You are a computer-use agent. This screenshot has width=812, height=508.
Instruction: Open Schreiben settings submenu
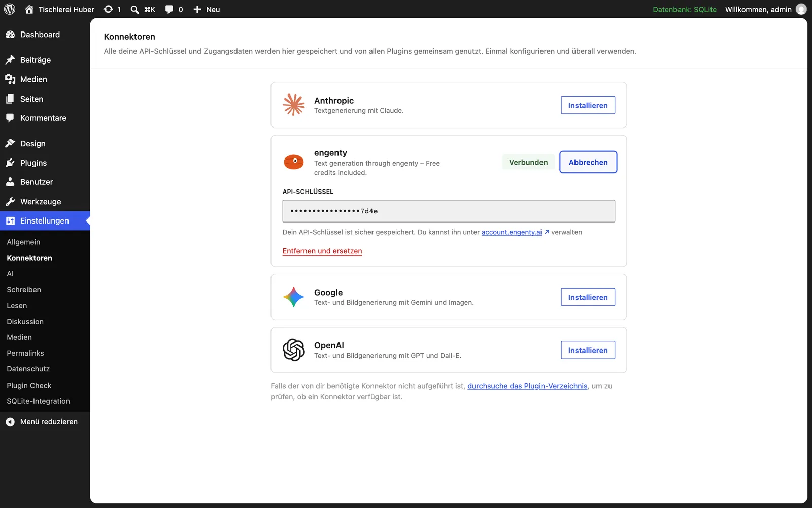tap(24, 290)
